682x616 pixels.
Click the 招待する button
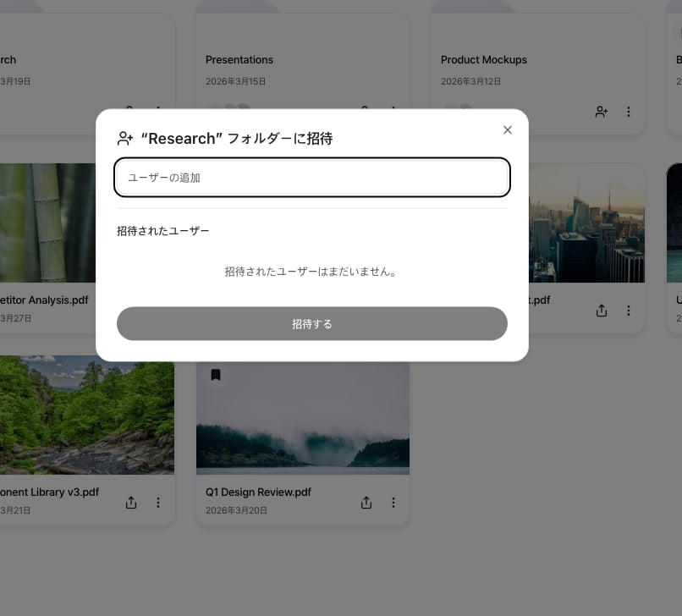(312, 324)
